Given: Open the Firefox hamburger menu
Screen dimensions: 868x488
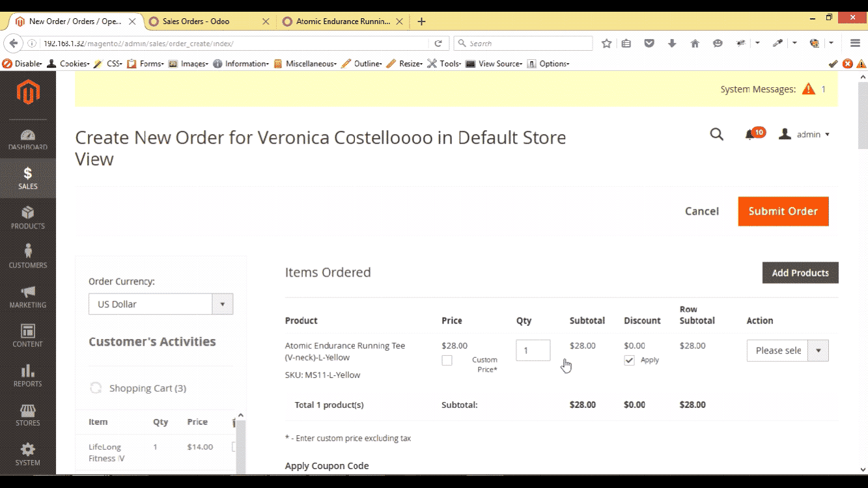Looking at the screenshot, I should coord(856,44).
